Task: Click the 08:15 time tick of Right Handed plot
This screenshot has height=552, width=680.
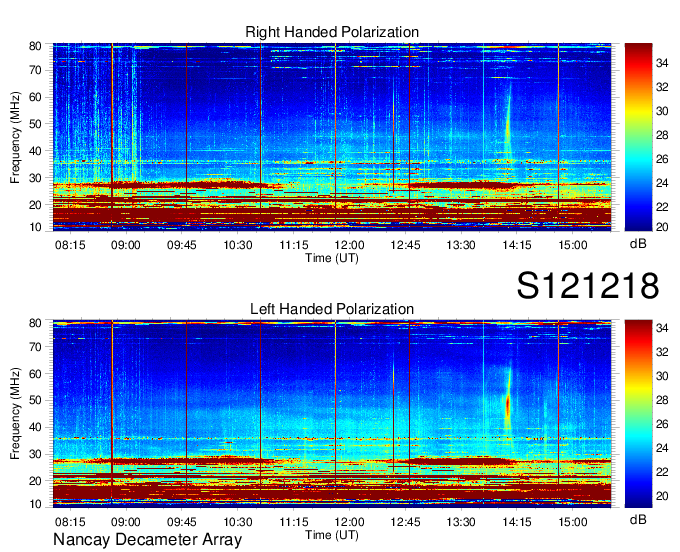Action: tap(70, 245)
